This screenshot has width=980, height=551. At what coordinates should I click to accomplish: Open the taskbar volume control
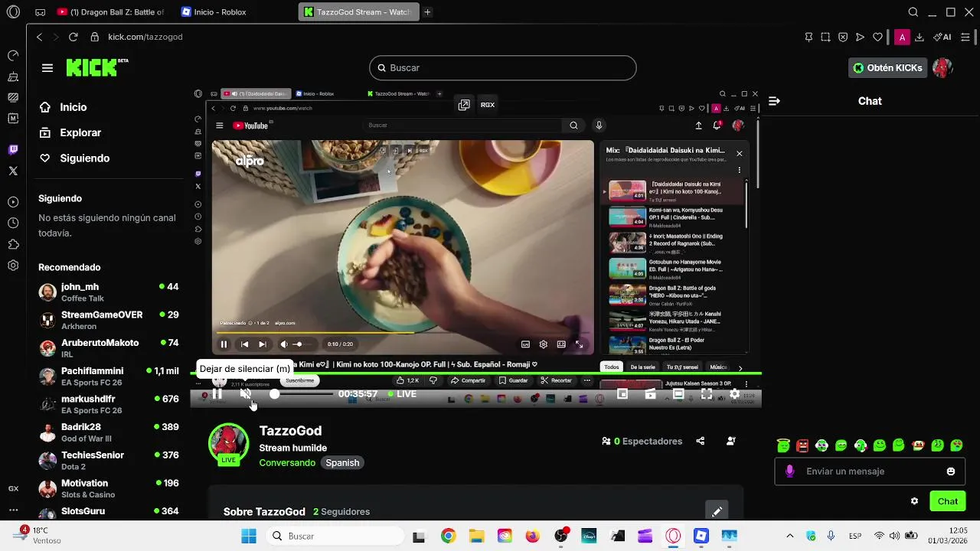[x=895, y=536]
